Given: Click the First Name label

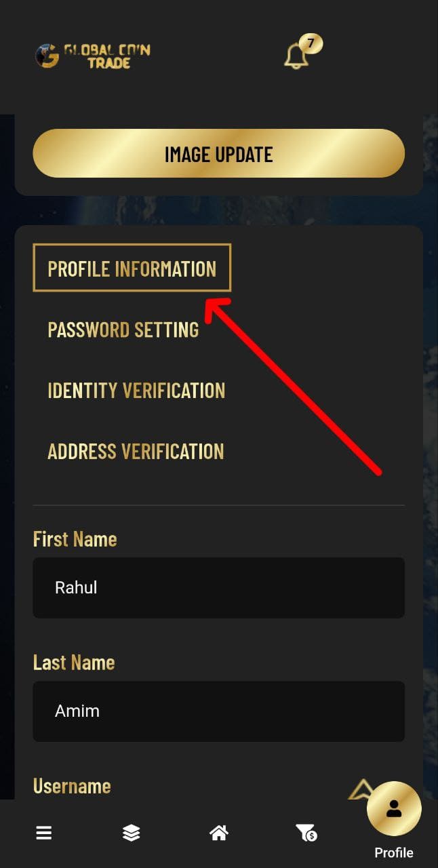Looking at the screenshot, I should pos(75,539).
